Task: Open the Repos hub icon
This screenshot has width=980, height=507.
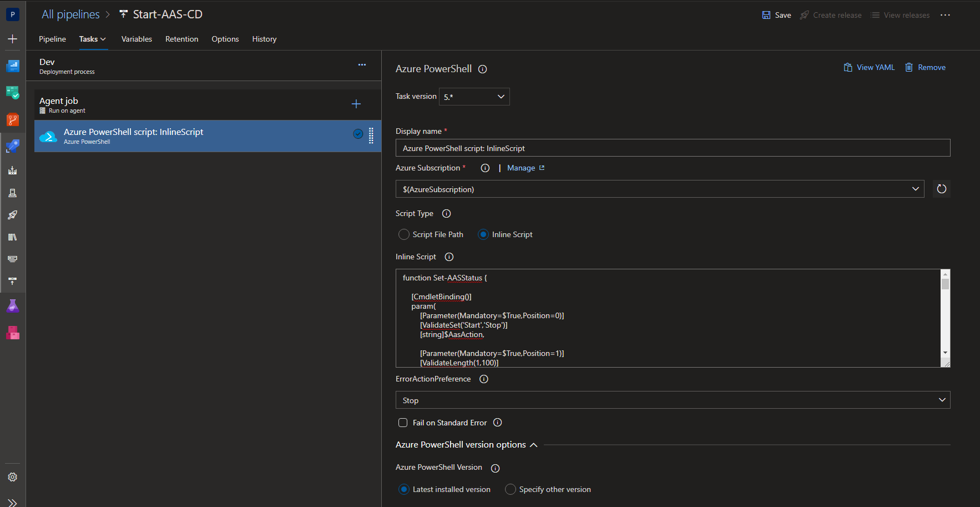Action: pos(12,119)
